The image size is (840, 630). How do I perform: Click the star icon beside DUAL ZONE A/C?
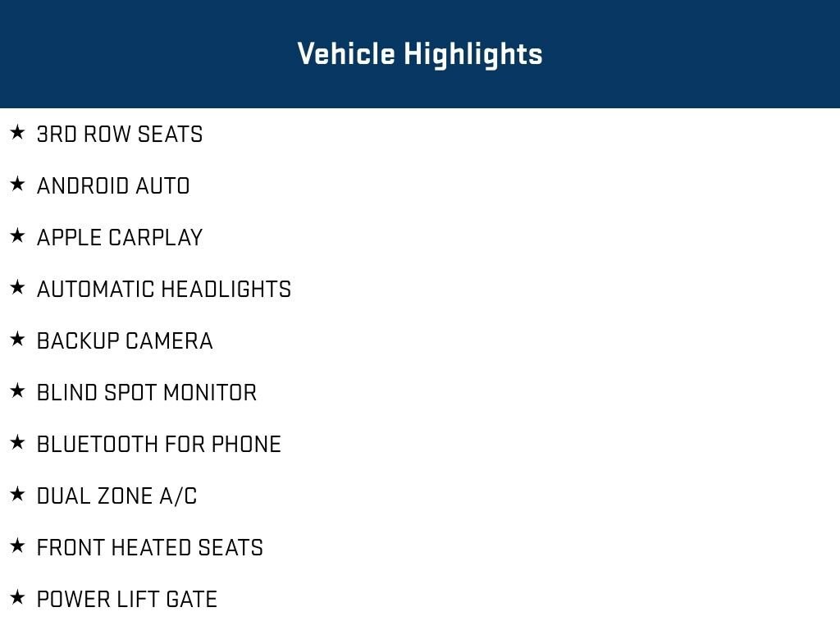pos(17,495)
